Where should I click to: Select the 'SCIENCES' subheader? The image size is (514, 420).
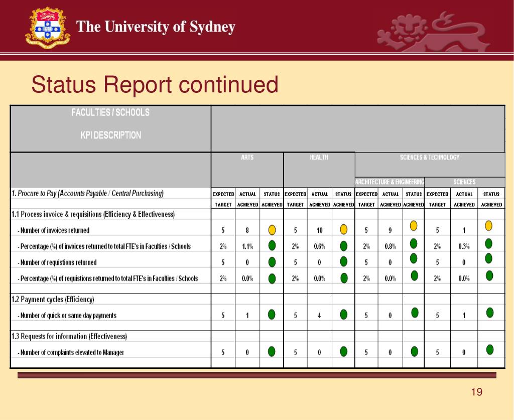click(x=464, y=182)
